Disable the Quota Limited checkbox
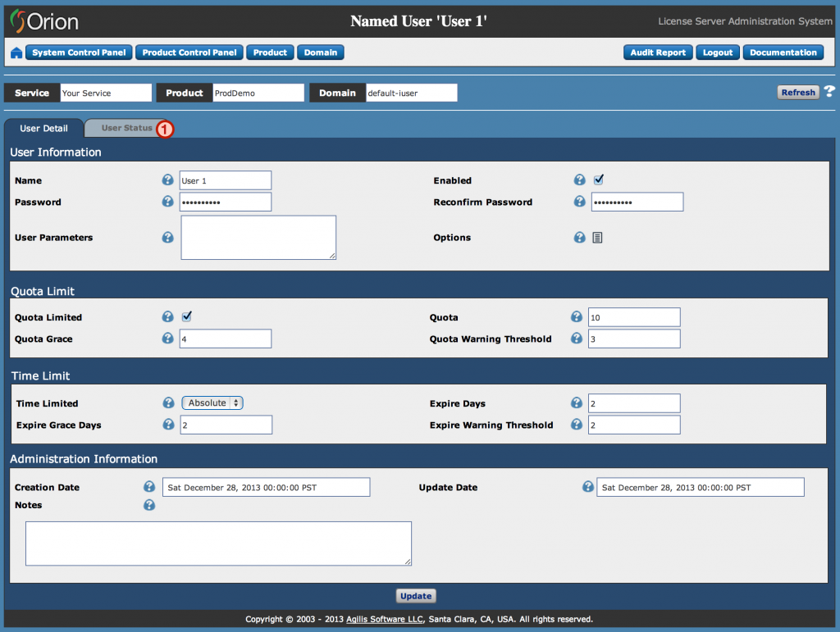The height and width of the screenshot is (632, 840). tap(186, 316)
